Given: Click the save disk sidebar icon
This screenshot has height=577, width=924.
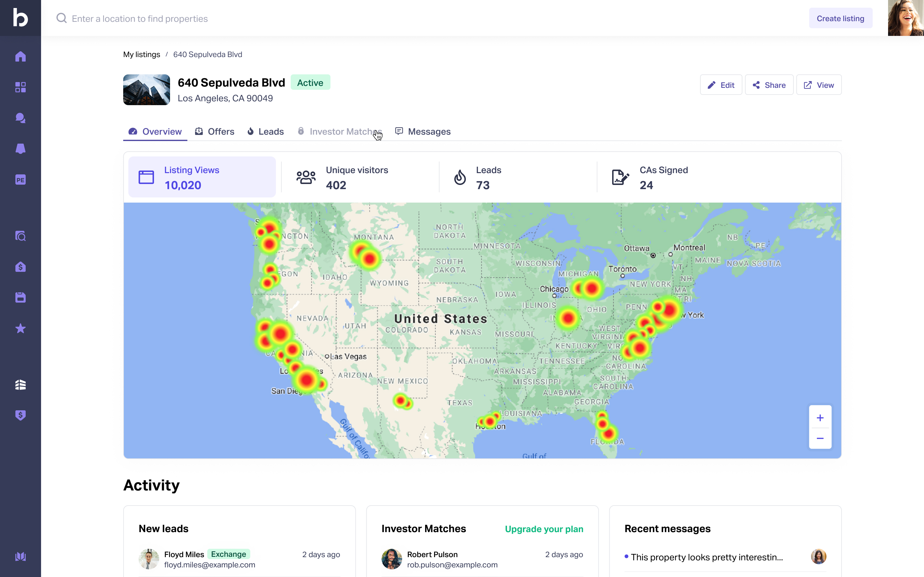Looking at the screenshot, I should [x=20, y=297].
